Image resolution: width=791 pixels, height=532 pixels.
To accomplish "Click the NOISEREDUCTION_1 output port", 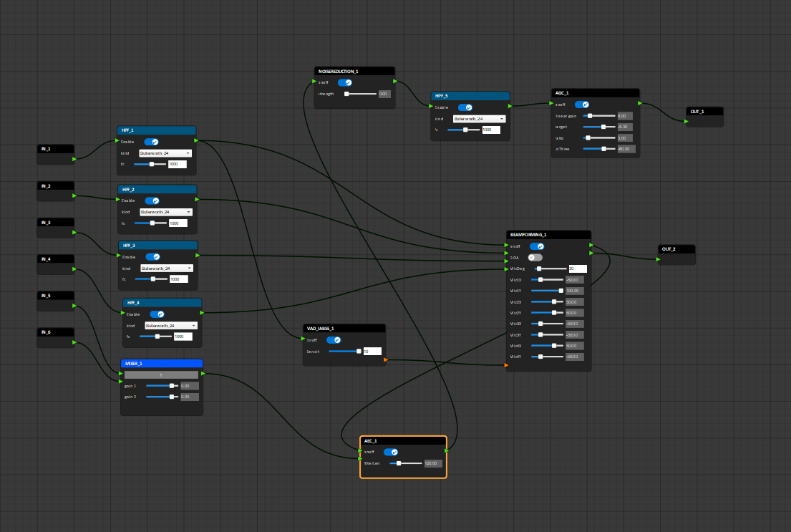I will [395, 81].
